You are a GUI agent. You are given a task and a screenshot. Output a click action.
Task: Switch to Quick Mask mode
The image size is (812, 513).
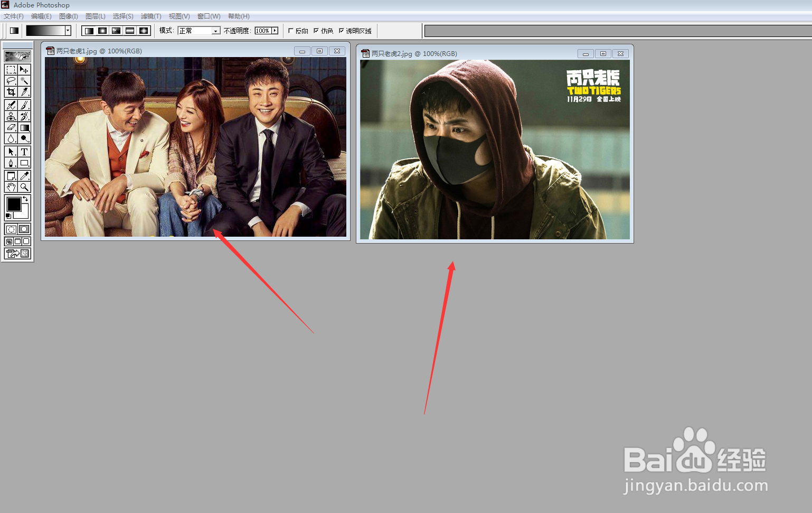(x=24, y=229)
